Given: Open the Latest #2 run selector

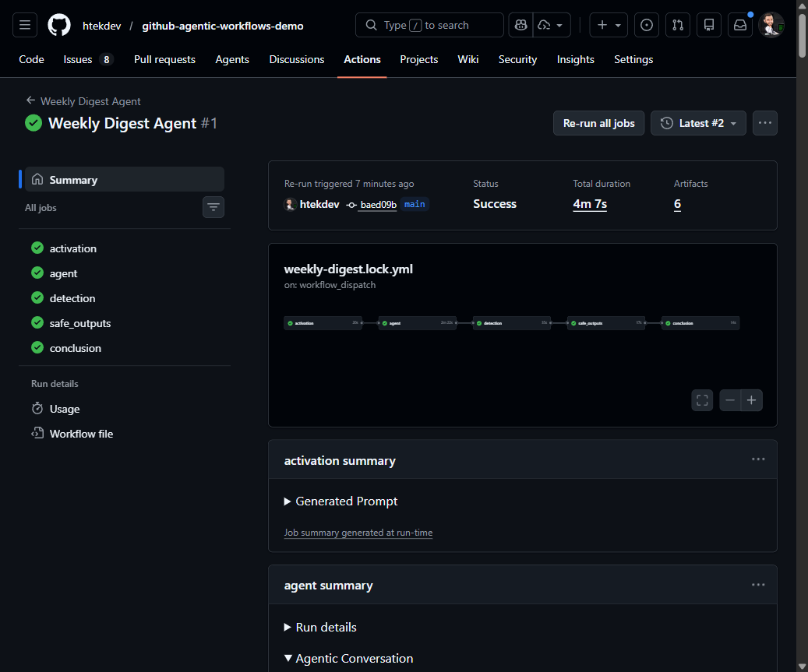Looking at the screenshot, I should pos(698,122).
